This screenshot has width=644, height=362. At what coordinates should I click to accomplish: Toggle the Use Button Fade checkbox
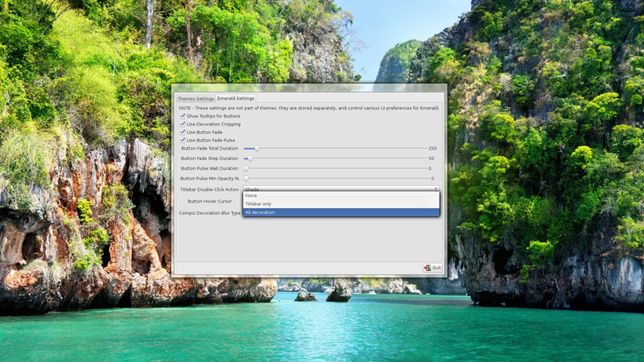click(x=183, y=132)
